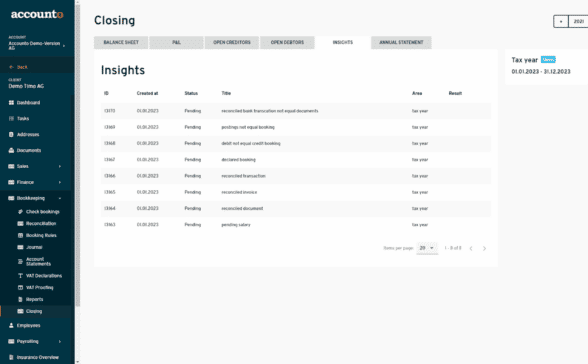Select row 'reconciled invoice'
Screen dimensions: 588x364
point(296,192)
